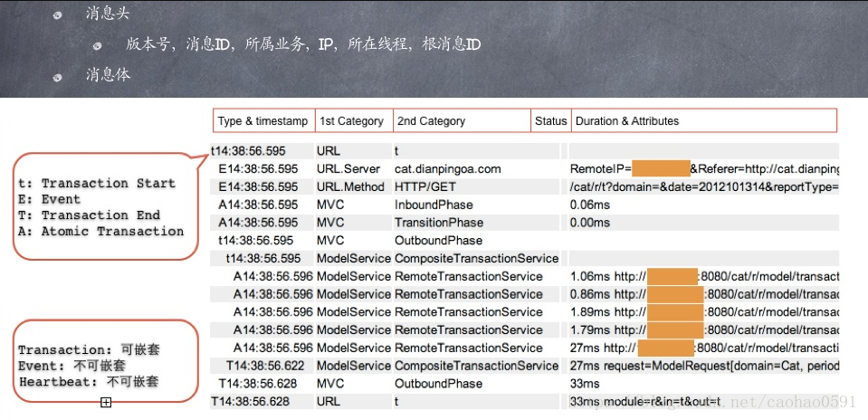
Task: Click 'RemoteTransactionService' in the 1.89ms row
Action: click(x=468, y=311)
